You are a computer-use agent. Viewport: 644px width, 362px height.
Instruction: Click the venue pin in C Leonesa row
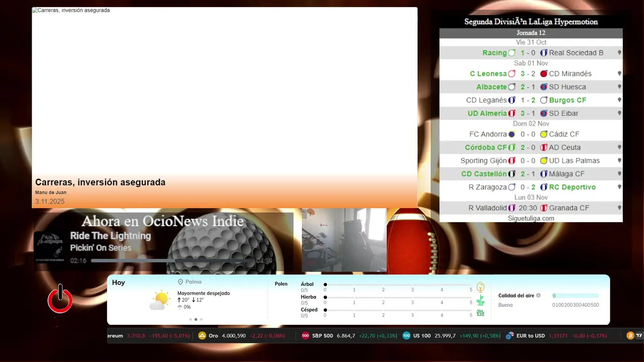click(619, 73)
